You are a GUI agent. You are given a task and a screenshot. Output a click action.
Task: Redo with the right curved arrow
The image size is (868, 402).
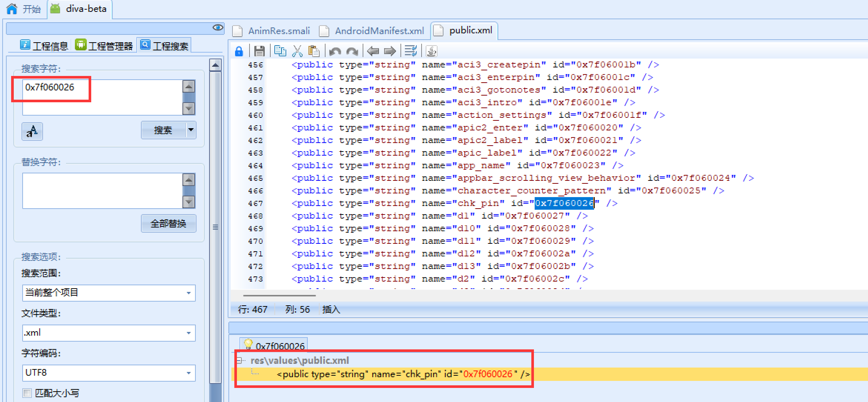(x=352, y=51)
